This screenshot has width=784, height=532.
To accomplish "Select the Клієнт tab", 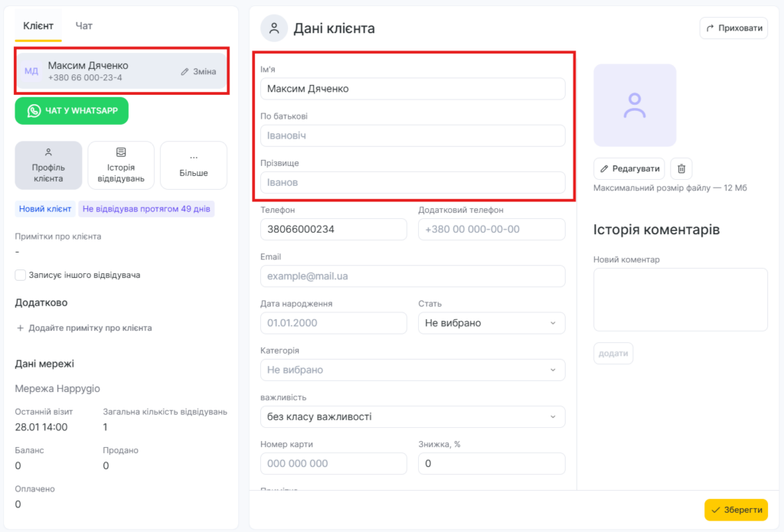I will pyautogui.click(x=38, y=26).
